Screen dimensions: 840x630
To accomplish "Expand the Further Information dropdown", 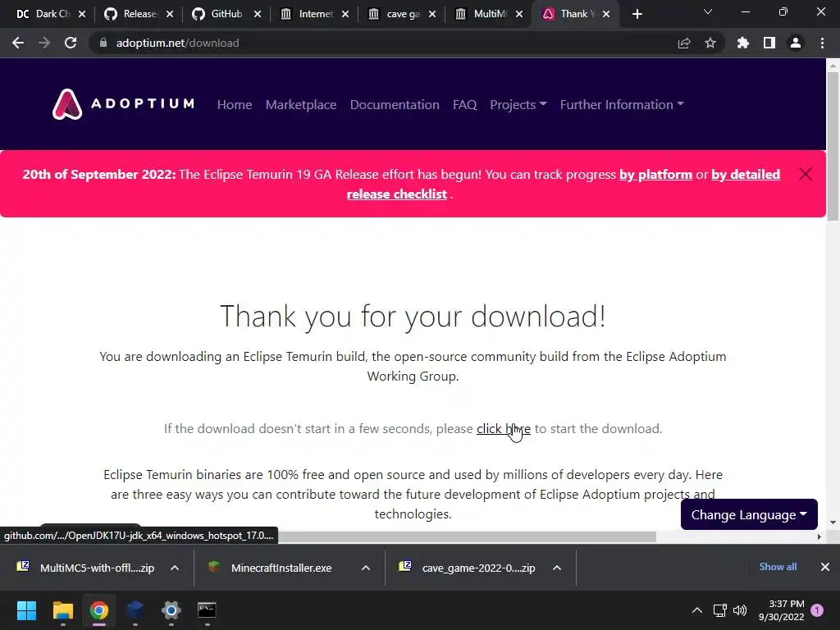I will coord(622,104).
